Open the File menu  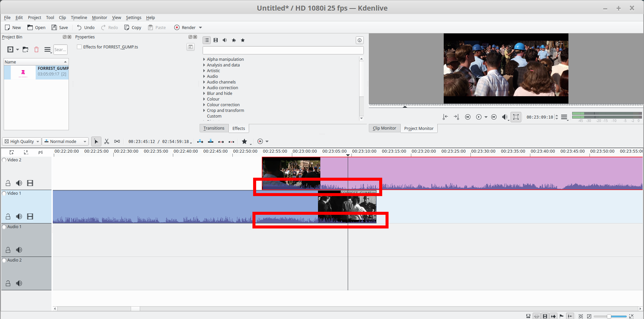tap(7, 18)
